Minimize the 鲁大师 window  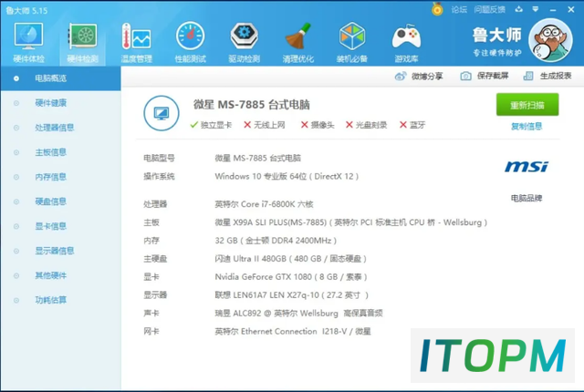point(553,10)
